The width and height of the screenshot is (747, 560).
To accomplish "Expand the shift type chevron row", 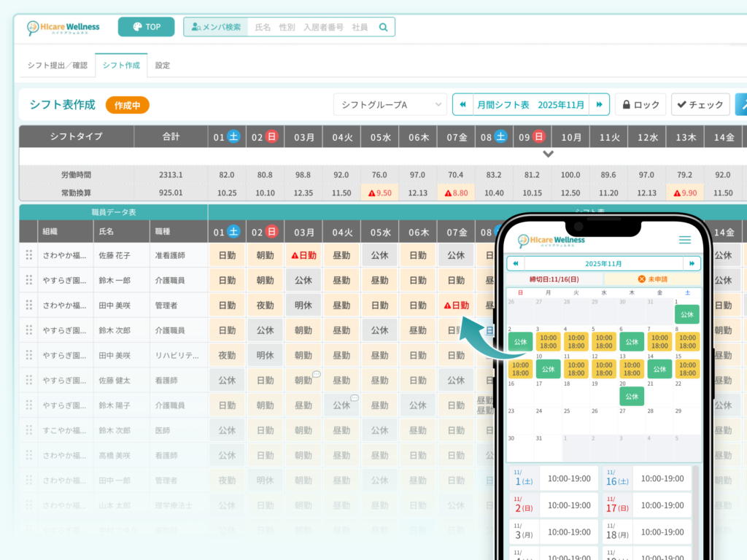I will point(549,154).
